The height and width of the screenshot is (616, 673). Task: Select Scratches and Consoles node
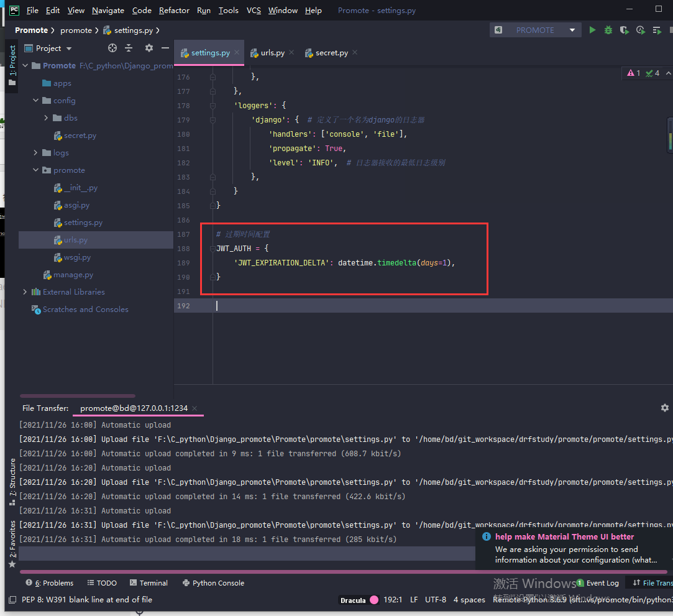tap(85, 309)
